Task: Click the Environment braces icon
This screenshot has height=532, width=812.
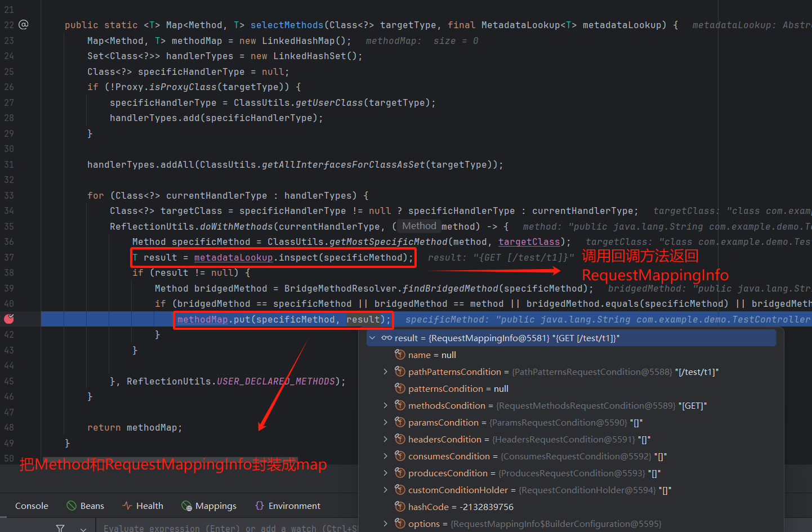Action: pyautogui.click(x=260, y=506)
